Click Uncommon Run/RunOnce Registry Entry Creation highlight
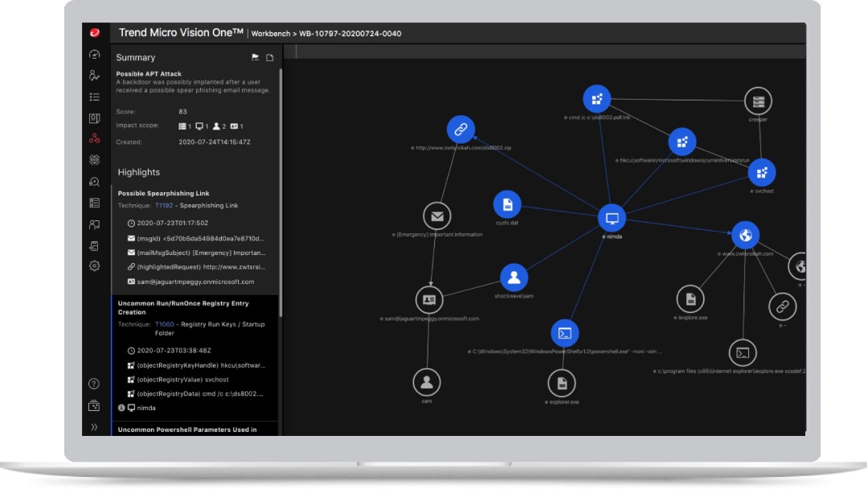Screen dimensions: 868x489 tap(183, 308)
